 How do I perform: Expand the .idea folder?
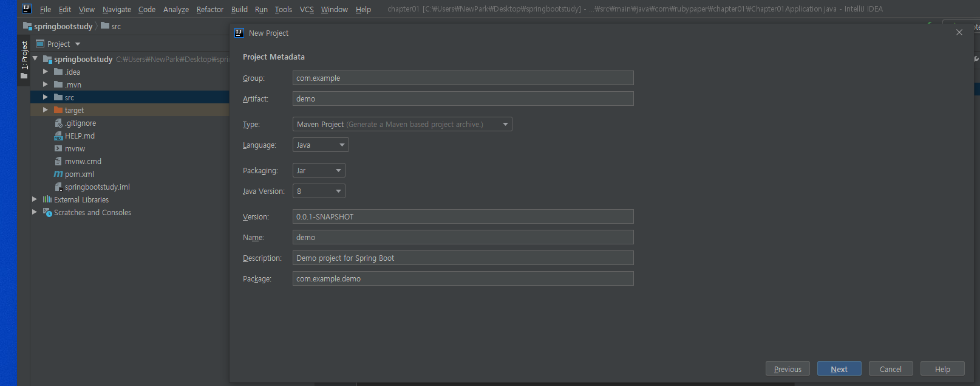pyautogui.click(x=46, y=72)
